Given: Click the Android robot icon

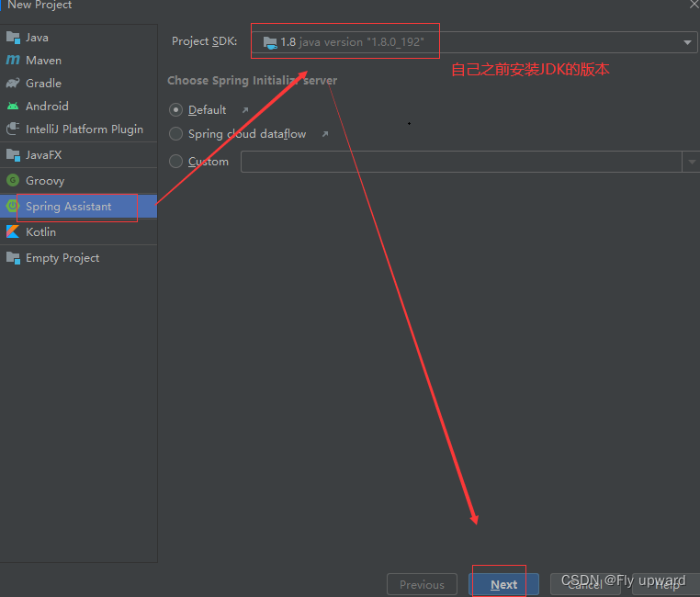Looking at the screenshot, I should tap(13, 107).
